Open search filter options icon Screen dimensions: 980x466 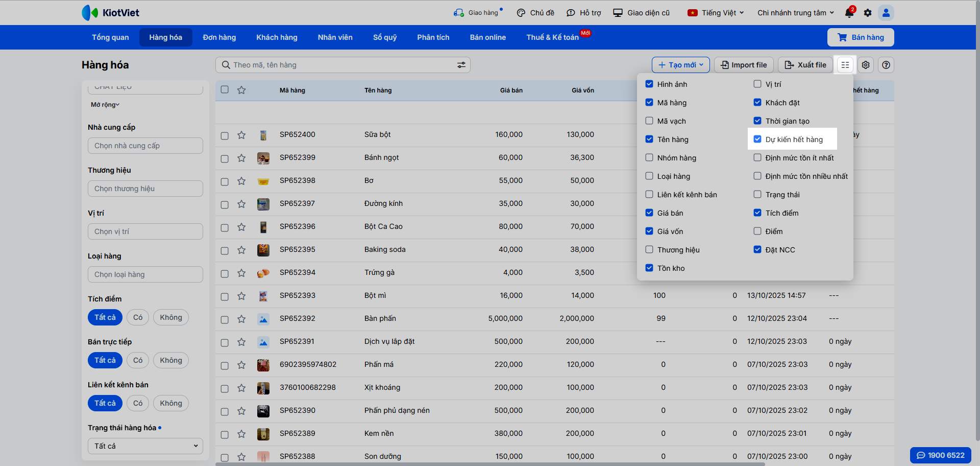point(461,65)
